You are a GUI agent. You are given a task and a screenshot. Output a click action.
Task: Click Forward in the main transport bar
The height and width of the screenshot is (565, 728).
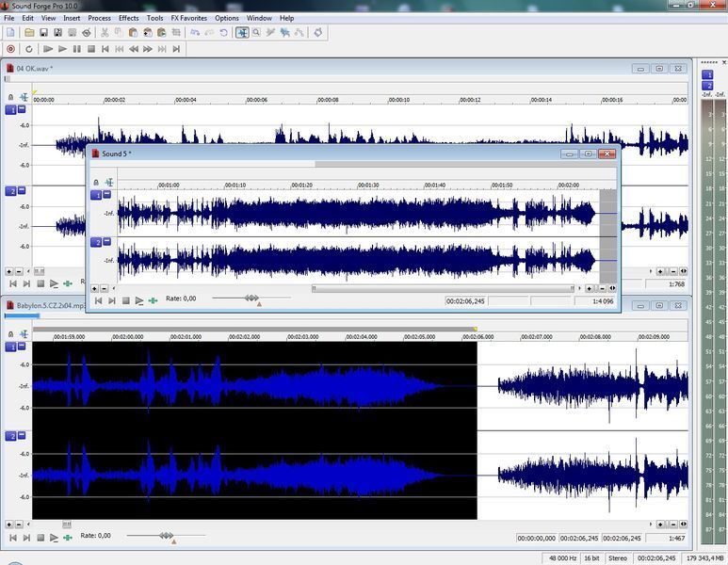tap(148, 49)
